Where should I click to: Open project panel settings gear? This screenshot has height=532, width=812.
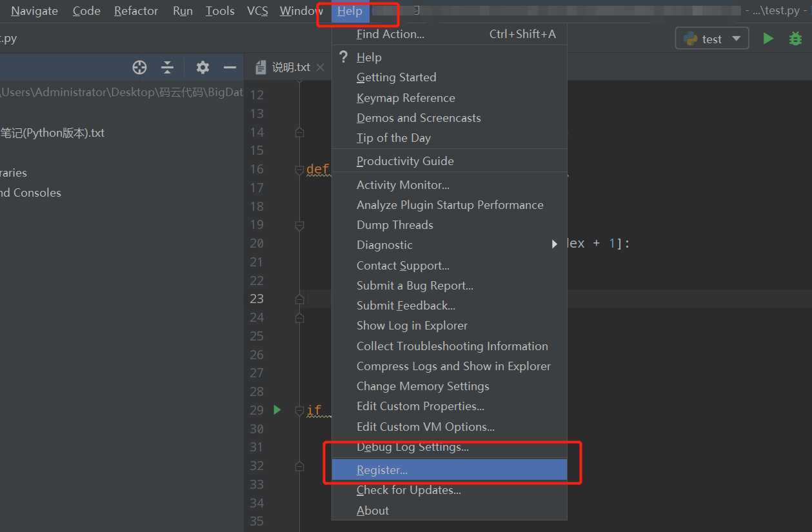(203, 67)
